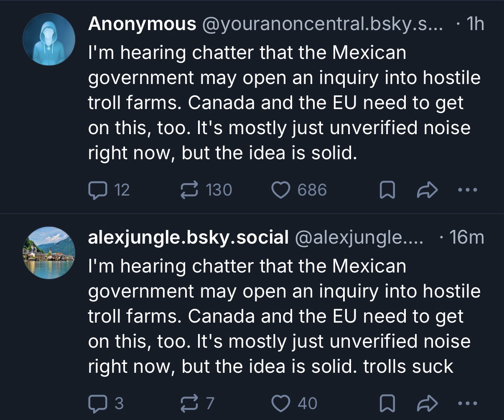Open the Anonymous hooded avatar profile

[49, 39]
